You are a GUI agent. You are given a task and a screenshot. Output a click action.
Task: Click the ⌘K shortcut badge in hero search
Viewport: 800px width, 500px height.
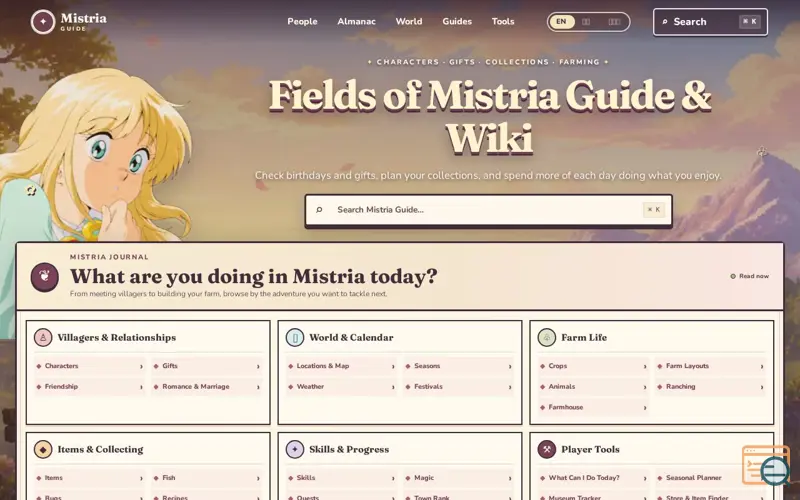pos(654,210)
